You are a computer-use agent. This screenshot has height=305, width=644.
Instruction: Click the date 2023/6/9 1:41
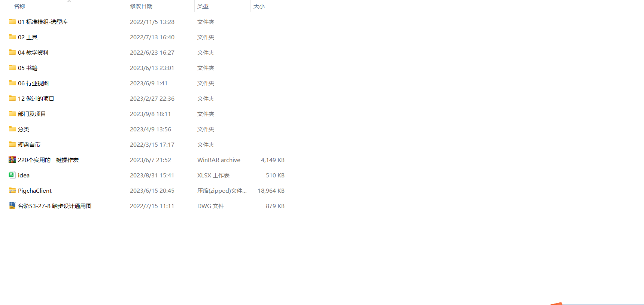(x=149, y=83)
